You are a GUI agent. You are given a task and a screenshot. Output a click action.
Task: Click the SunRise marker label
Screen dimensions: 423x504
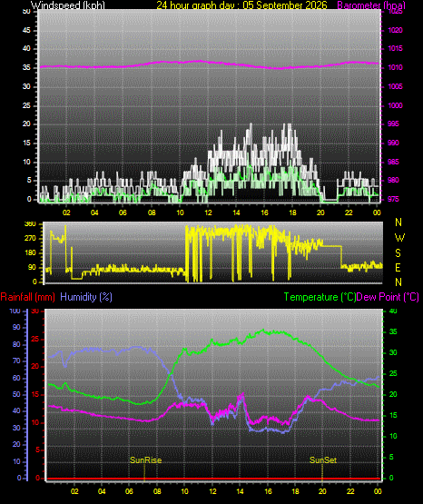click(x=145, y=460)
